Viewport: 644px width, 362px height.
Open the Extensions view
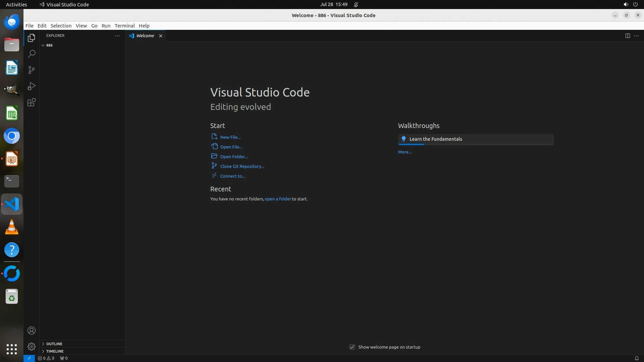click(x=32, y=102)
